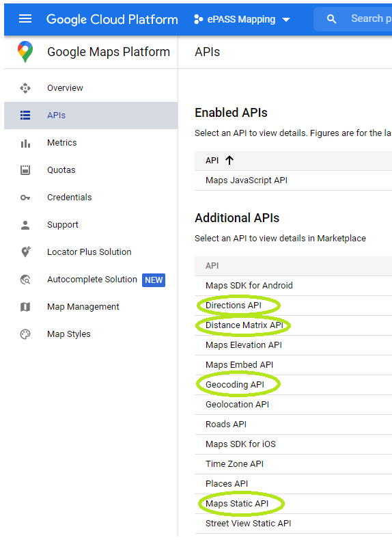Select Maps SDK for Android
392x540 pixels.
[x=249, y=286]
